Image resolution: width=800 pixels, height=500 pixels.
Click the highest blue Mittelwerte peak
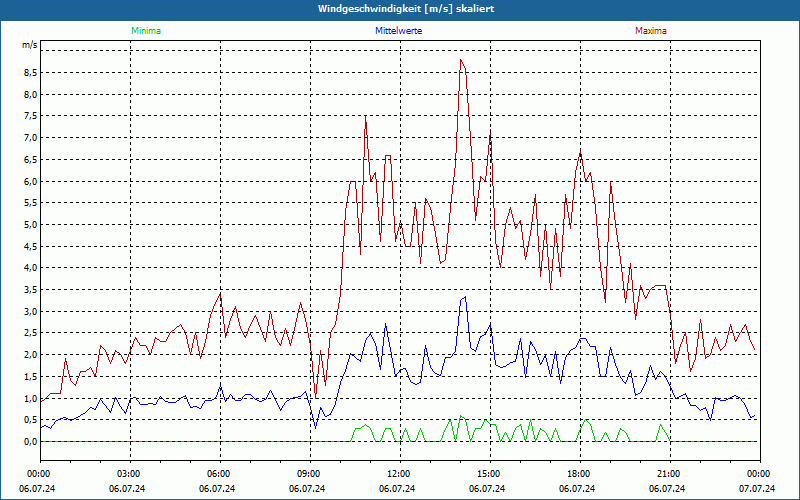[x=465, y=297]
